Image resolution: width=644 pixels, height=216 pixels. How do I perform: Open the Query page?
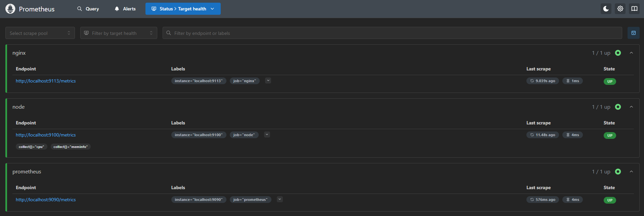pos(88,9)
